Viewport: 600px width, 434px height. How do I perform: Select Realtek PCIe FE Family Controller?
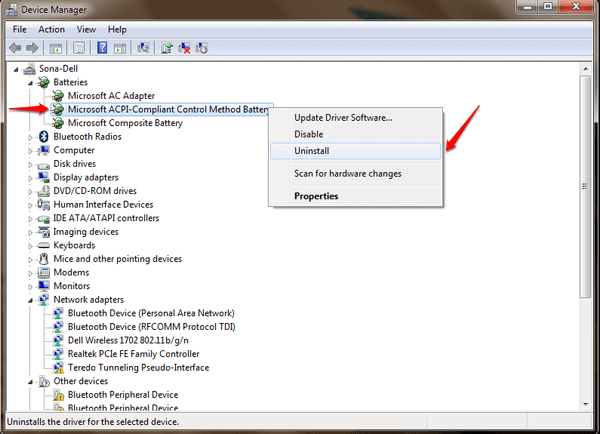[133, 354]
